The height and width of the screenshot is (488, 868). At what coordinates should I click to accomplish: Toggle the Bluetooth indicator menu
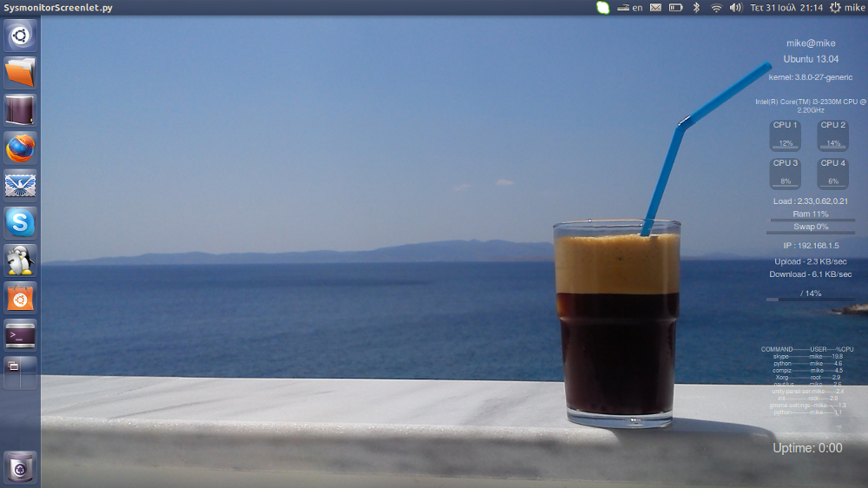coord(695,8)
